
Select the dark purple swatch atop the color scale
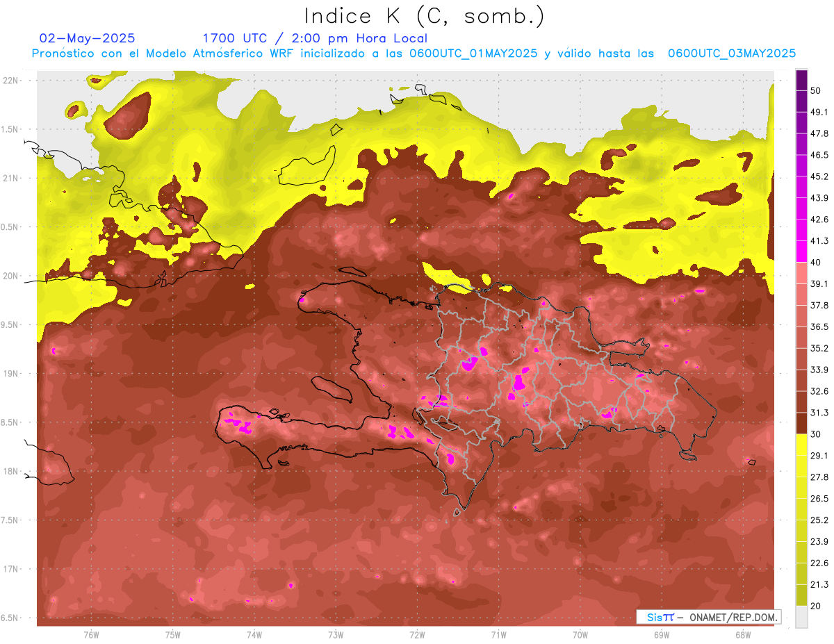click(801, 81)
